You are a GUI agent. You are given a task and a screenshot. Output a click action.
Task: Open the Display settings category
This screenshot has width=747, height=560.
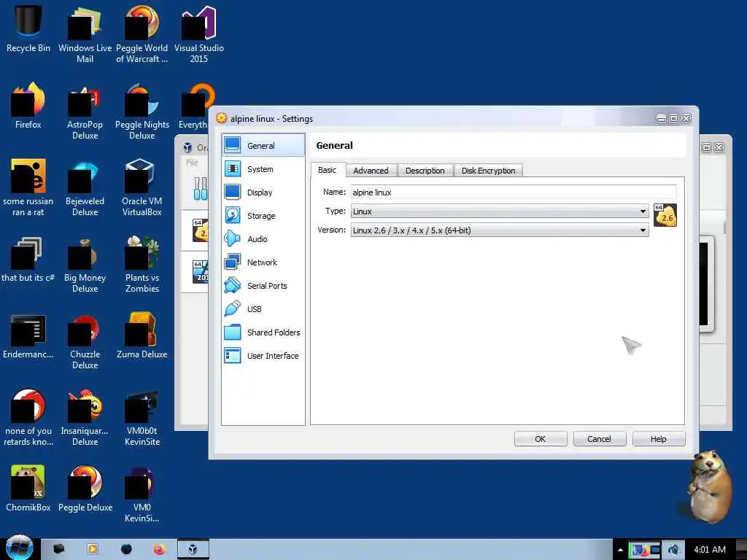click(x=263, y=192)
